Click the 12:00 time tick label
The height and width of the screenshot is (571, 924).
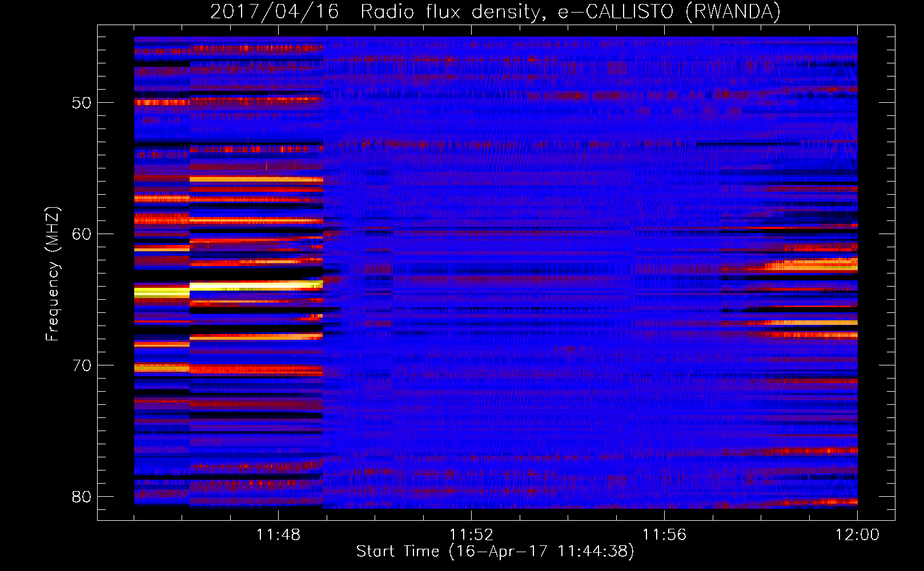coord(857,534)
